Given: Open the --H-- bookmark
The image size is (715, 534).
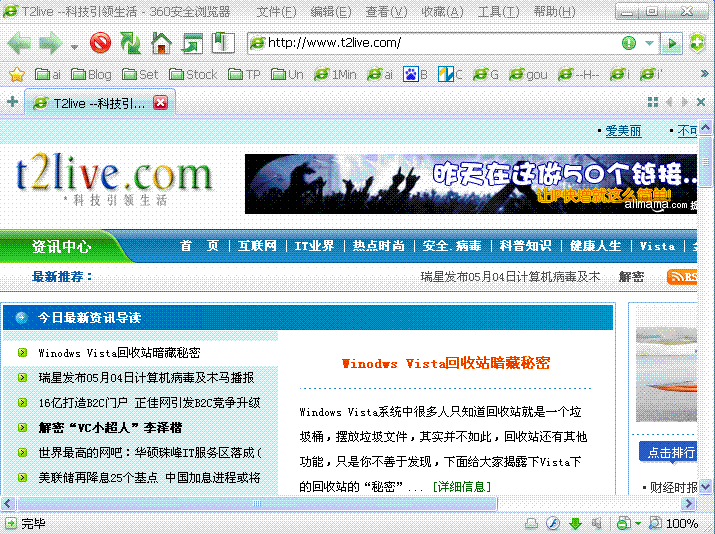Looking at the screenshot, I should (x=579, y=74).
